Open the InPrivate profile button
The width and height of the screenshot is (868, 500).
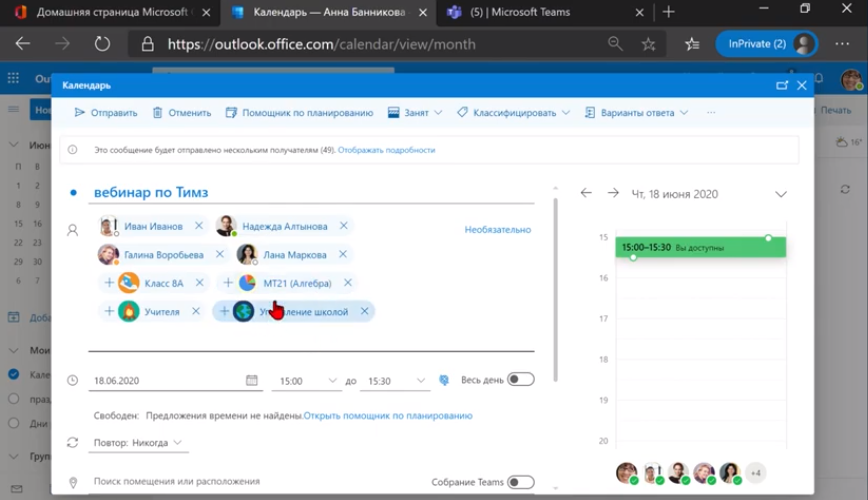tap(767, 44)
